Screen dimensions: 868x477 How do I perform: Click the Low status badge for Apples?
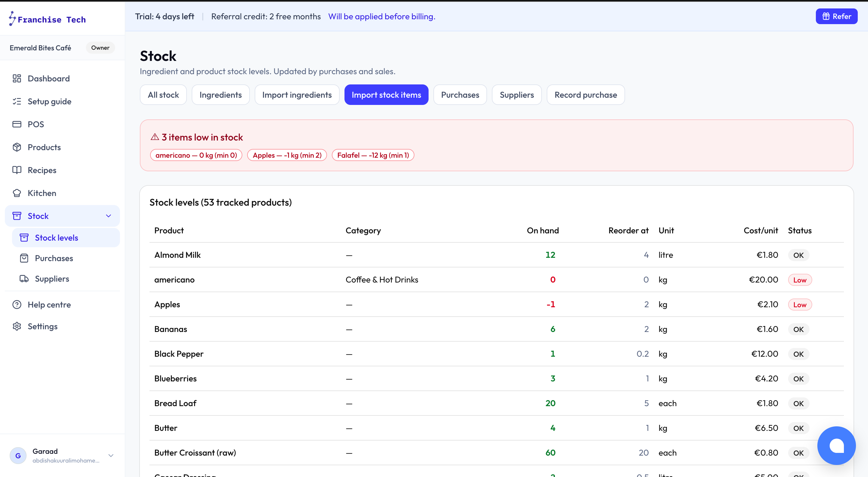coord(800,305)
